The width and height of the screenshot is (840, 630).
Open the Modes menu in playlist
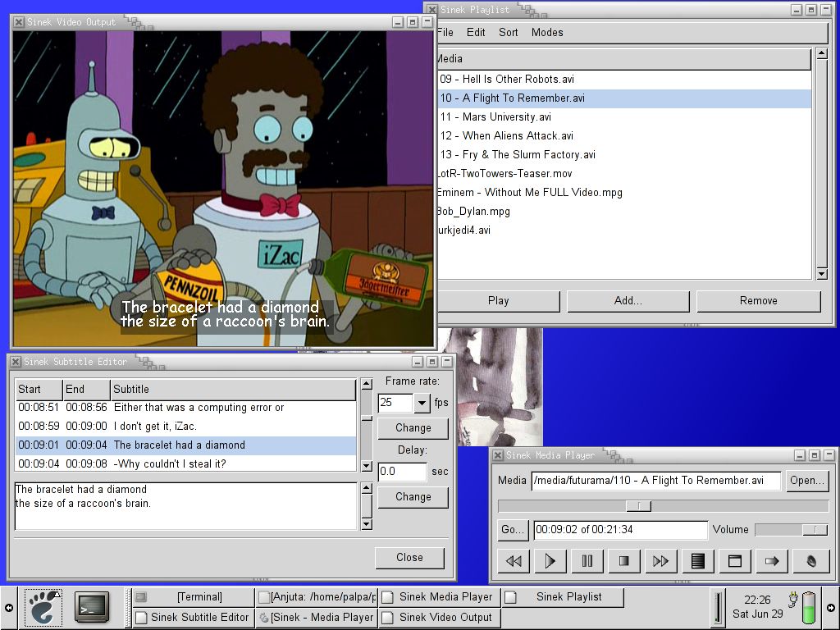coord(547,33)
